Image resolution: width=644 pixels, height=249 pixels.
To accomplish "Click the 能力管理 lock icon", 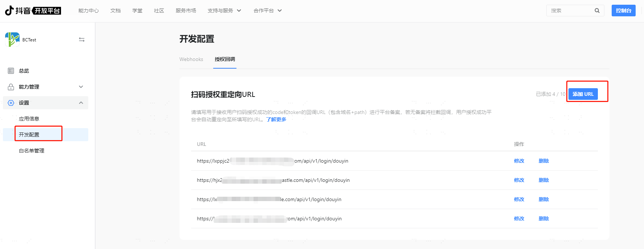I will tap(11, 87).
